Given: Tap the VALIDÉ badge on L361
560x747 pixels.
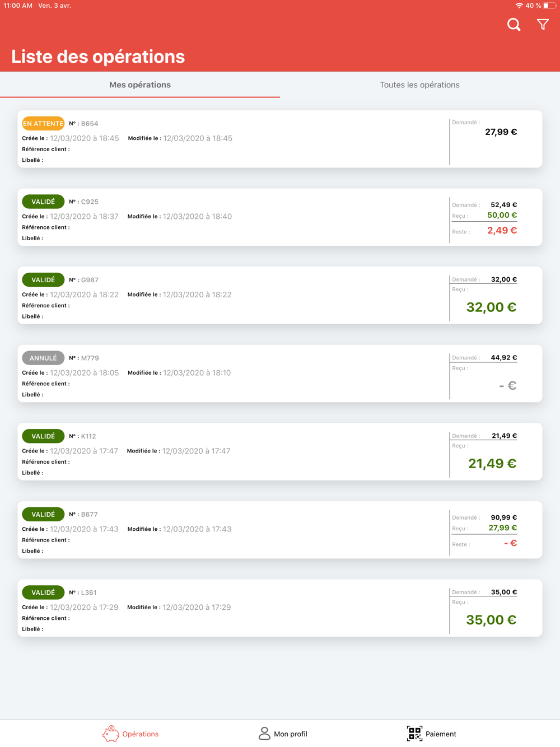Looking at the screenshot, I should click(x=43, y=592).
